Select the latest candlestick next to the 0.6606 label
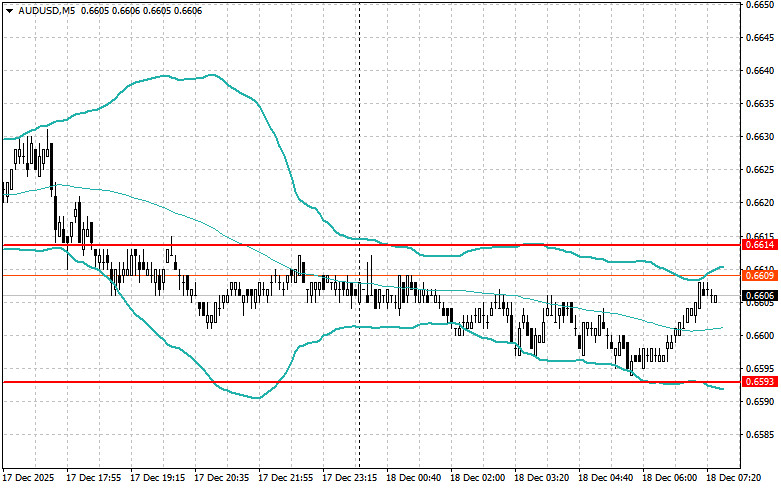Image resolution: width=781 pixels, height=489 pixels. pyautogui.click(x=715, y=297)
